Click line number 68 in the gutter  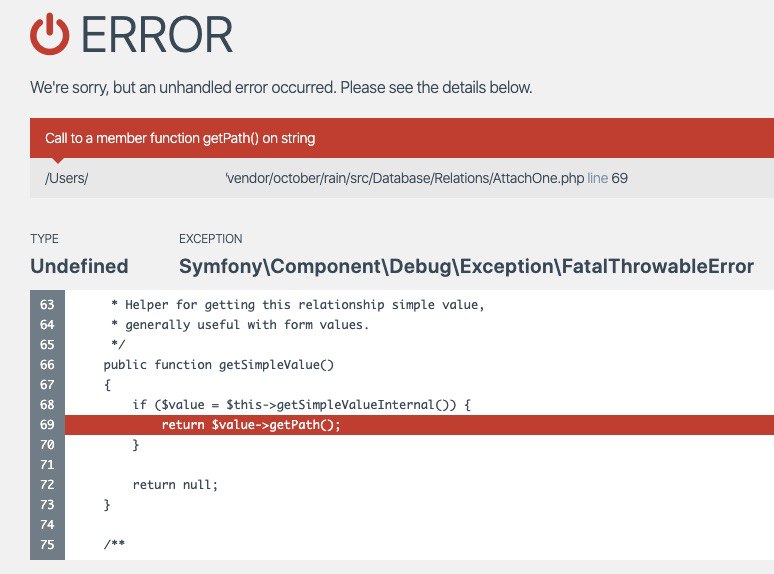point(47,405)
